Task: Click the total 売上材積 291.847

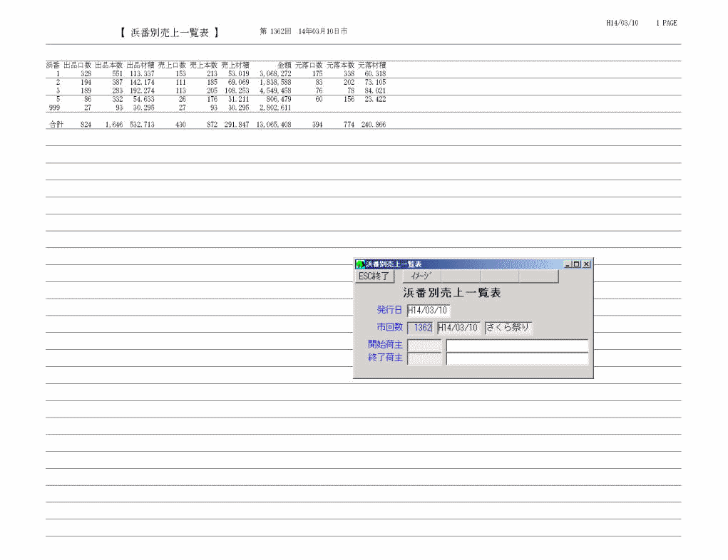Action: tap(237, 125)
